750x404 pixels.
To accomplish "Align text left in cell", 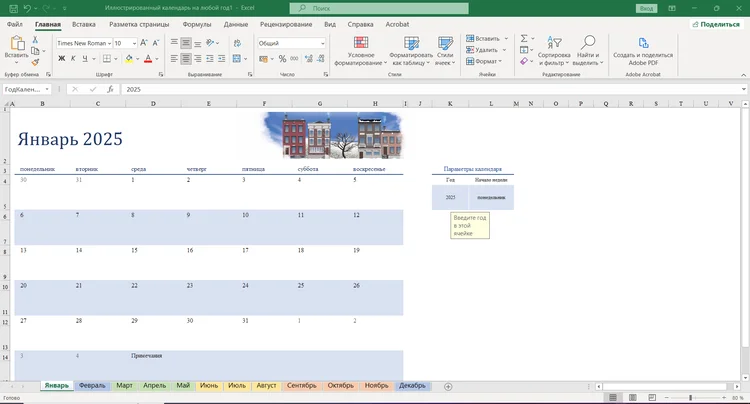I will (x=174, y=59).
